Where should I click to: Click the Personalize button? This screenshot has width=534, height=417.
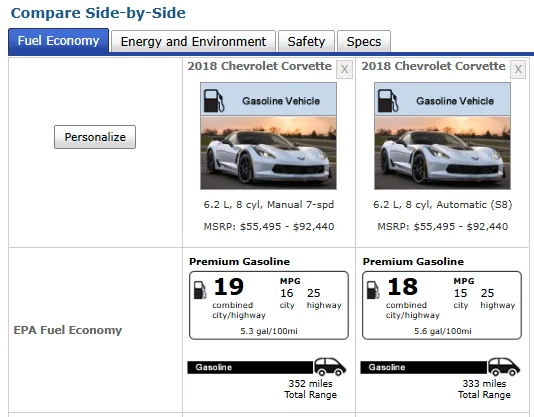click(95, 137)
